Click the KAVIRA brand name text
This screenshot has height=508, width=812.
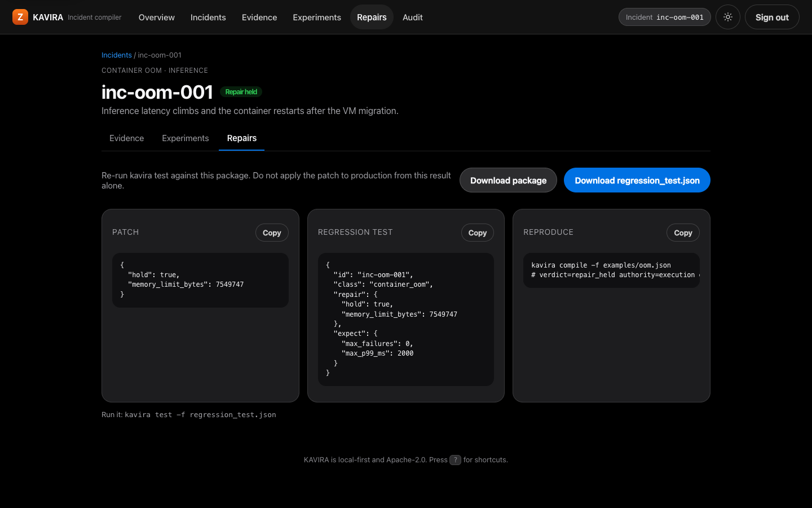[x=48, y=17]
